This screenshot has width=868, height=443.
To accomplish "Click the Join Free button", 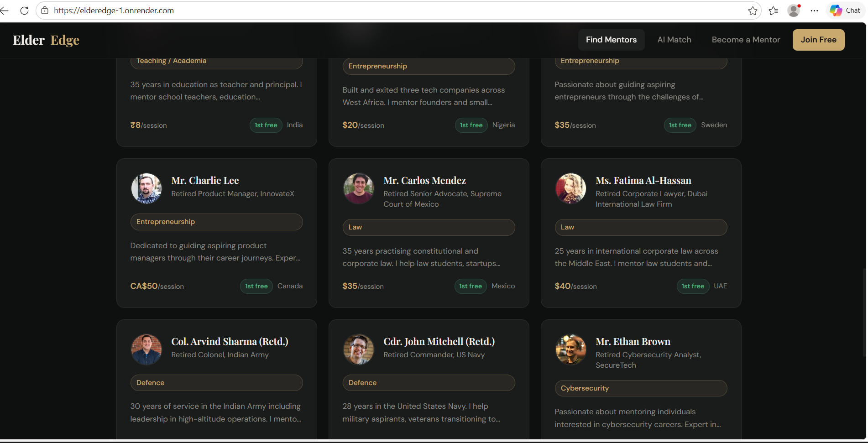I will coord(818,40).
